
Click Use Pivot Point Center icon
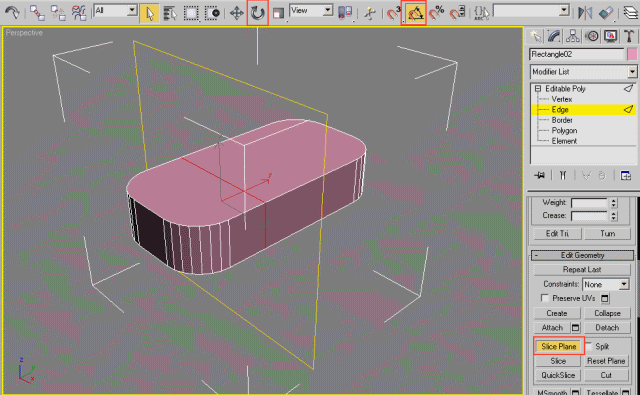(345, 13)
